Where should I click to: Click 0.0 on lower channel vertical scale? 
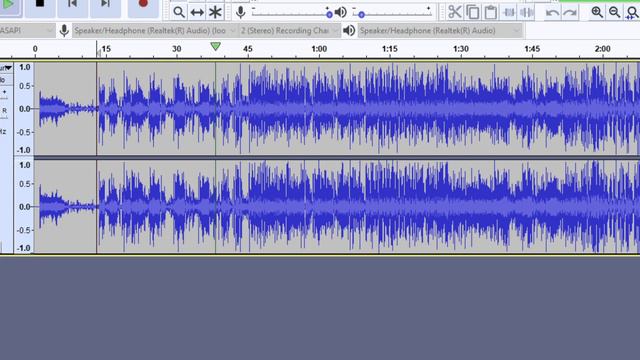25,207
